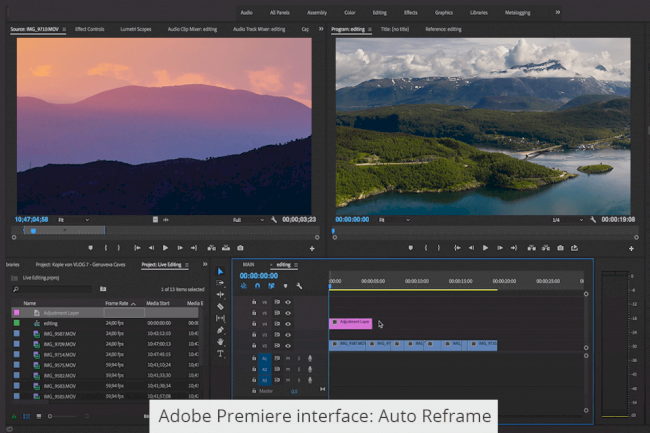This screenshot has width=650, height=433.
Task: Open Lumetri Scopes tab
Action: point(136,29)
